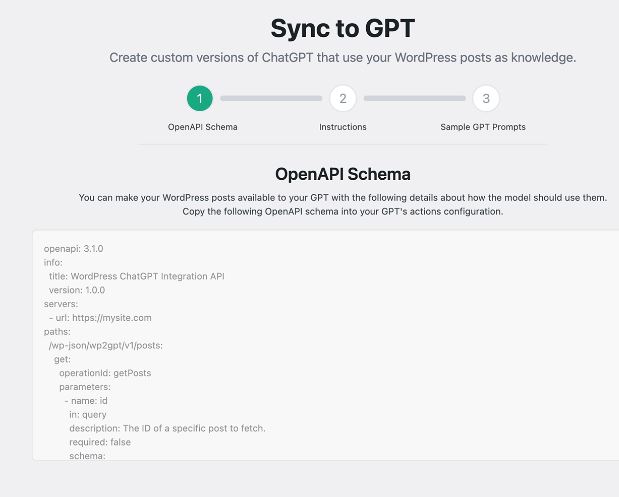Click the Sync to GPT page title
This screenshot has height=497, width=619.
(343, 28)
